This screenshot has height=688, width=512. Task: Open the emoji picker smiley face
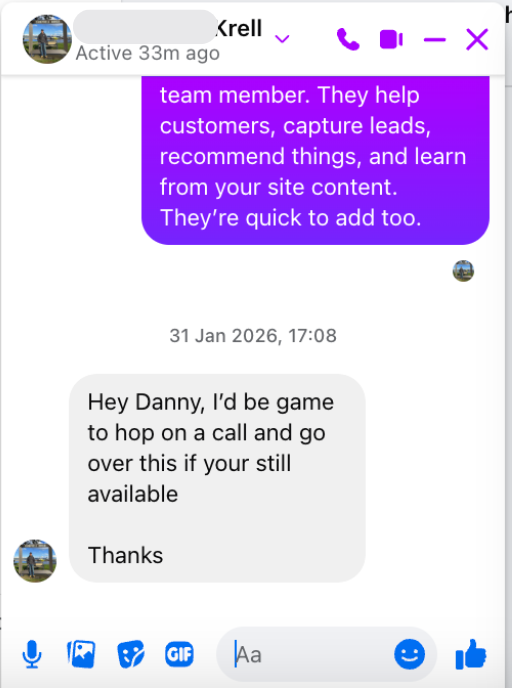[x=409, y=654]
